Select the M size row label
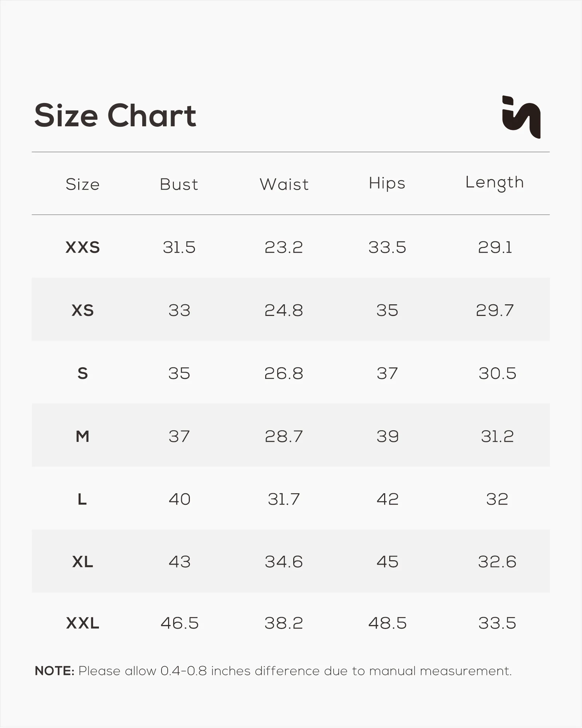582x728 pixels. [83, 436]
